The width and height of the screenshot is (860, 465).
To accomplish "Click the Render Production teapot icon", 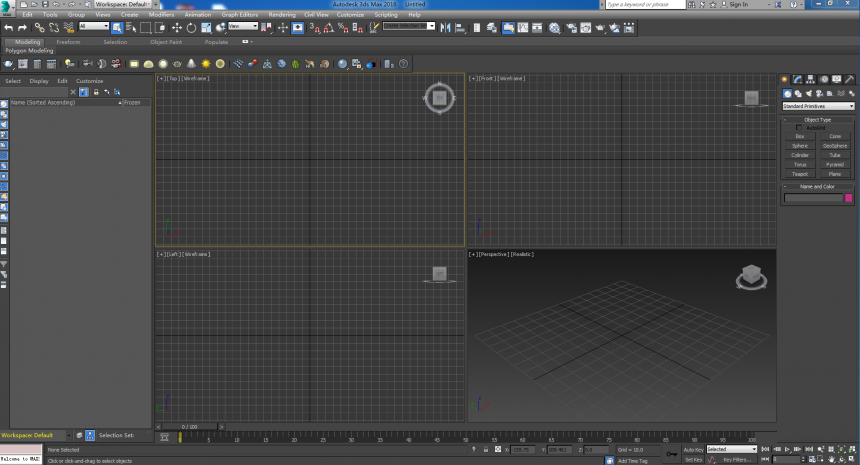I will pos(600,27).
